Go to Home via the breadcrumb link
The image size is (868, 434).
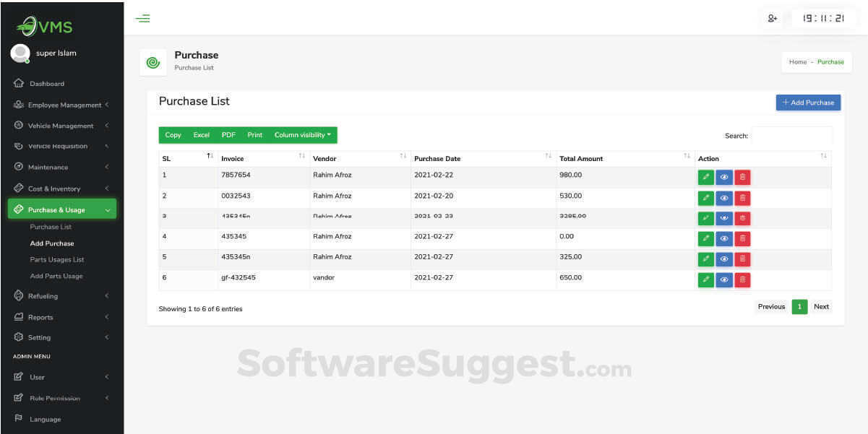pyautogui.click(x=797, y=62)
